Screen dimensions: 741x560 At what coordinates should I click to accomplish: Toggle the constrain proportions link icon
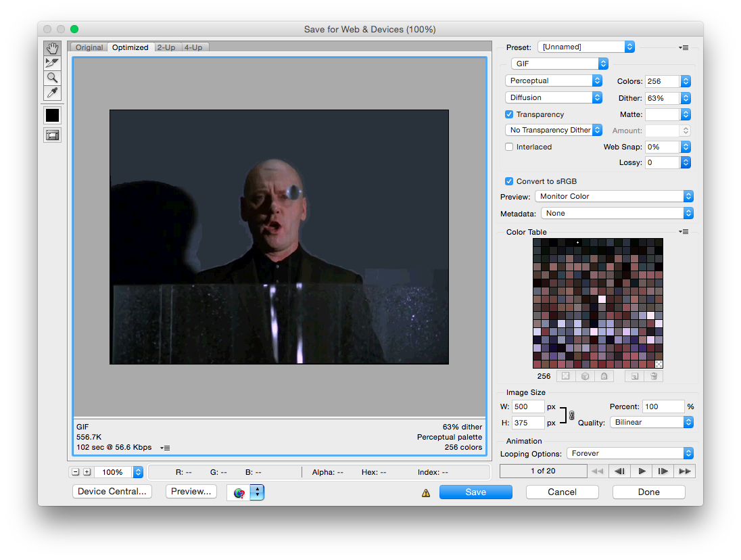pos(571,415)
